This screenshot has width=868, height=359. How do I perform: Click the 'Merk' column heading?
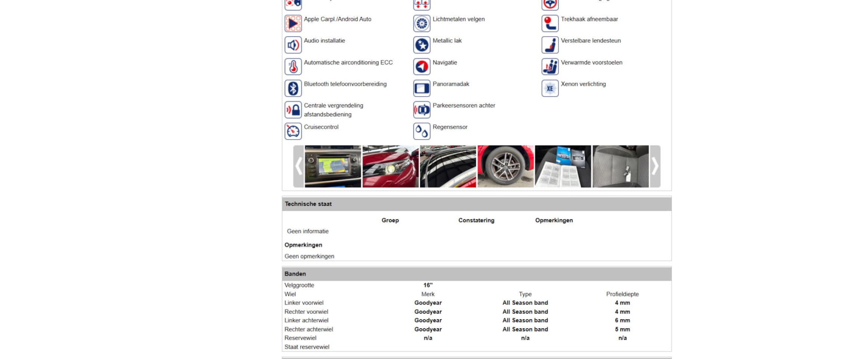[428, 294]
